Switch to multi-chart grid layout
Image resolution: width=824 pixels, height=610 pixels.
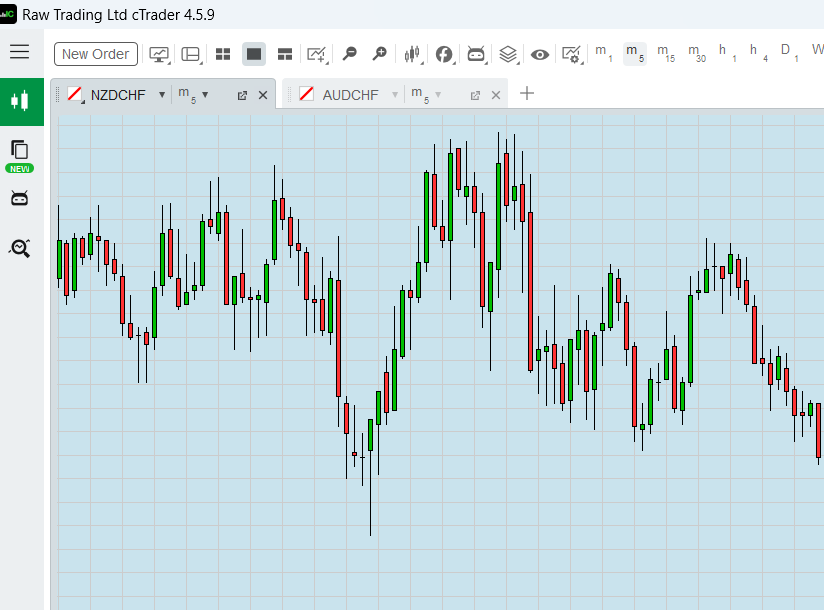click(223, 54)
